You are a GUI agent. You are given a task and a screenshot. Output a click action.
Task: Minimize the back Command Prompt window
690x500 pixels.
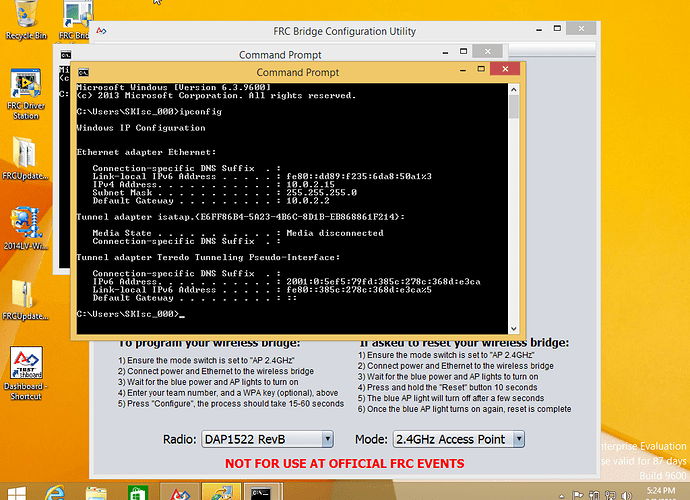[445, 52]
